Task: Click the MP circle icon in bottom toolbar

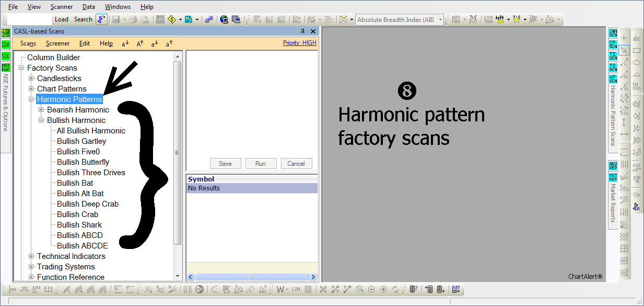Action: pos(200,289)
